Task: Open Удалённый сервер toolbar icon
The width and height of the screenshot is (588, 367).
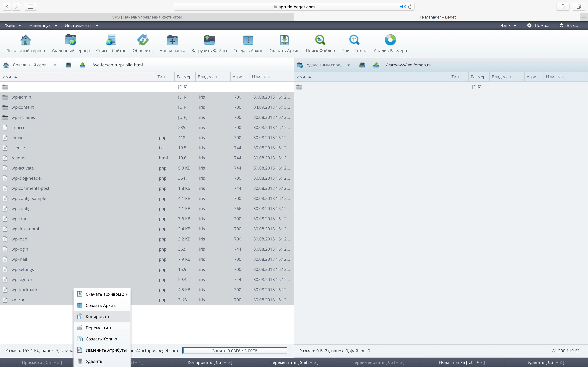Action: (x=71, y=40)
